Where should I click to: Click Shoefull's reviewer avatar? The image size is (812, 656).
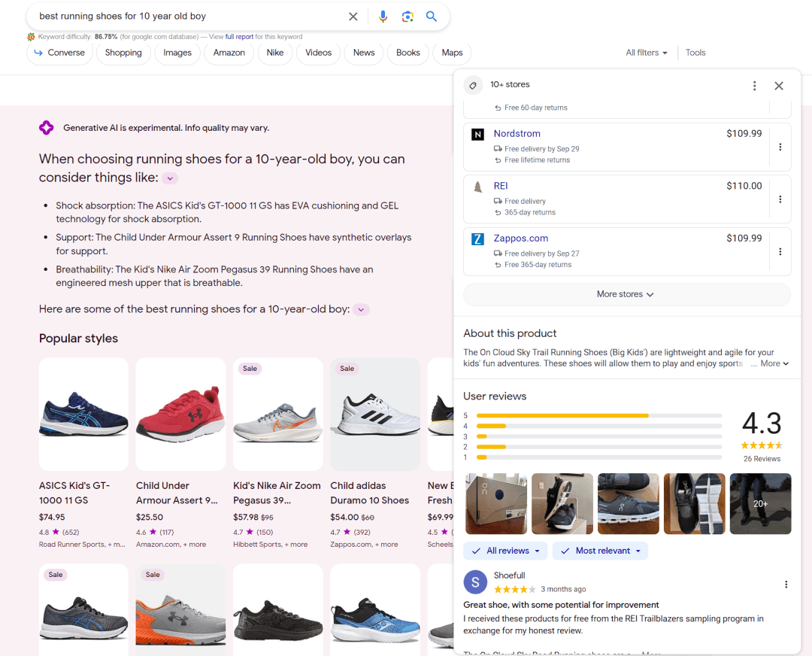tap(475, 582)
